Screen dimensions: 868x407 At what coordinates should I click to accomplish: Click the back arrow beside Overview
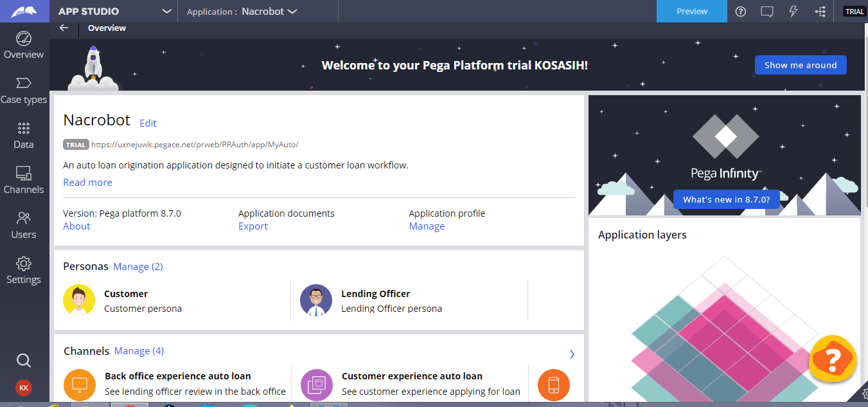pyautogui.click(x=64, y=28)
